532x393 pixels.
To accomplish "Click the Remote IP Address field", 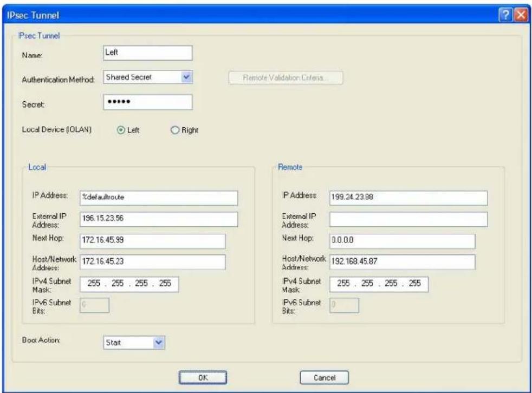I will [408, 198].
